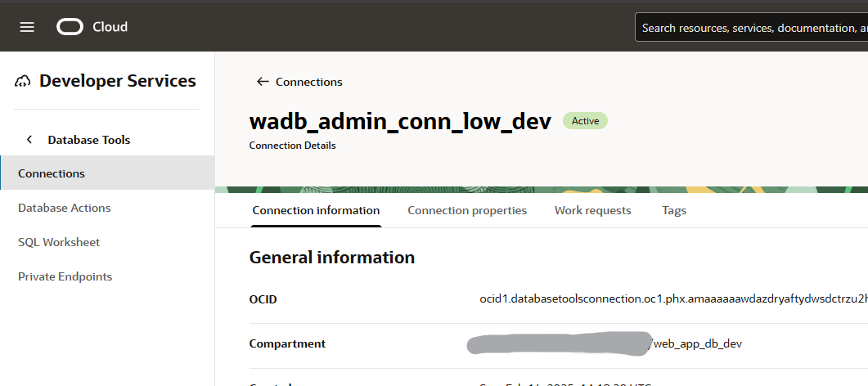Switch to the Connection information tab
868x386 pixels.
coord(316,210)
